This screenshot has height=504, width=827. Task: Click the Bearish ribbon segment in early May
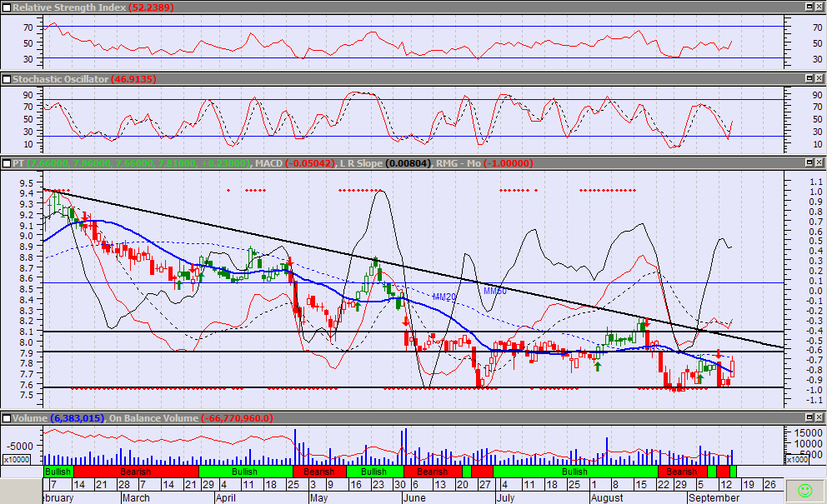[319, 472]
